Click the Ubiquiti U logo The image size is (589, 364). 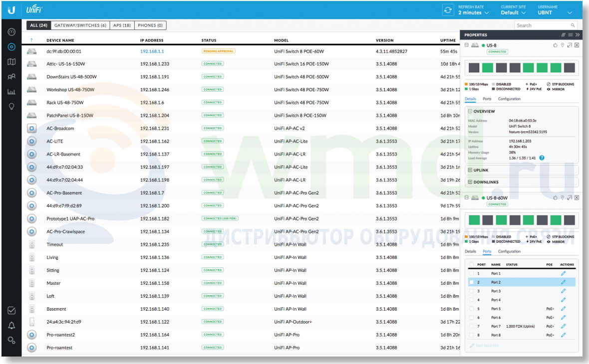pyautogui.click(x=11, y=10)
